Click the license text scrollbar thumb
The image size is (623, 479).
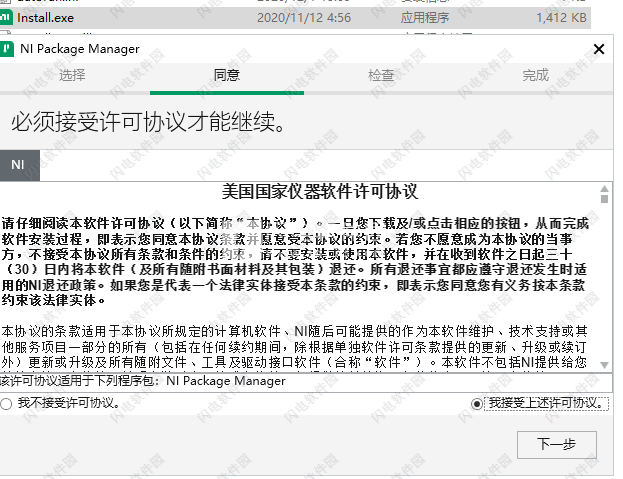pyautogui.click(x=604, y=199)
